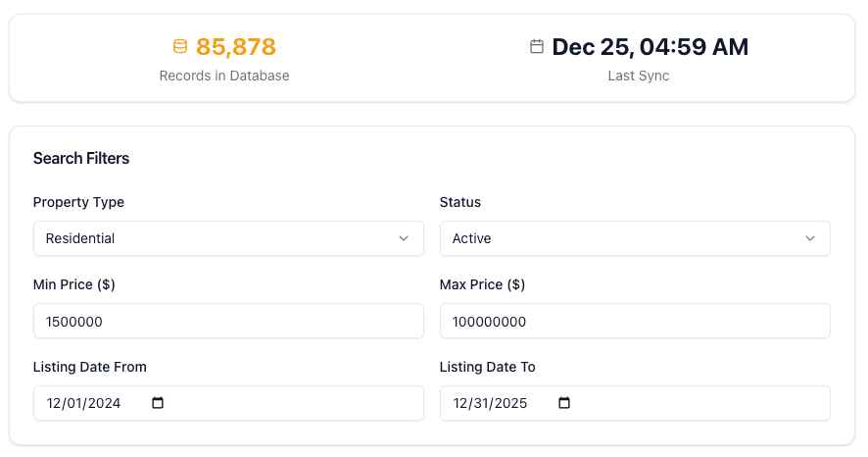The width and height of the screenshot is (868, 457).
Task: Click the calendar icon next to sync time
Action: click(x=536, y=46)
